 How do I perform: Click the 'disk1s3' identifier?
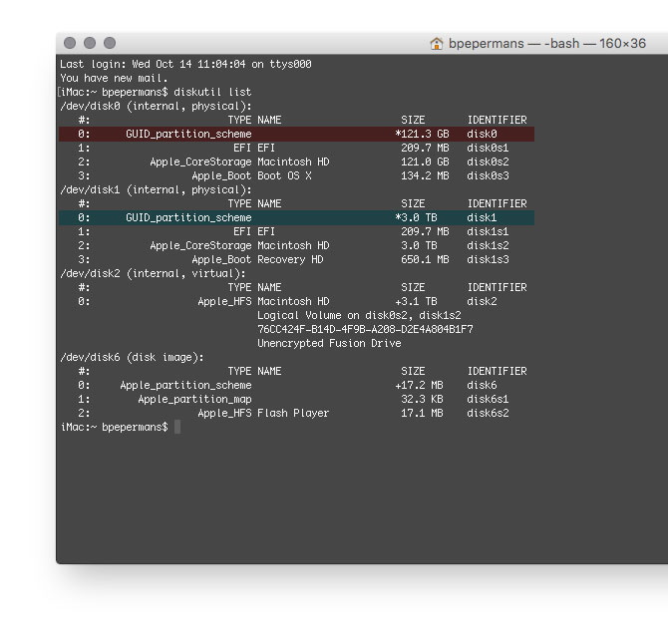(x=488, y=259)
